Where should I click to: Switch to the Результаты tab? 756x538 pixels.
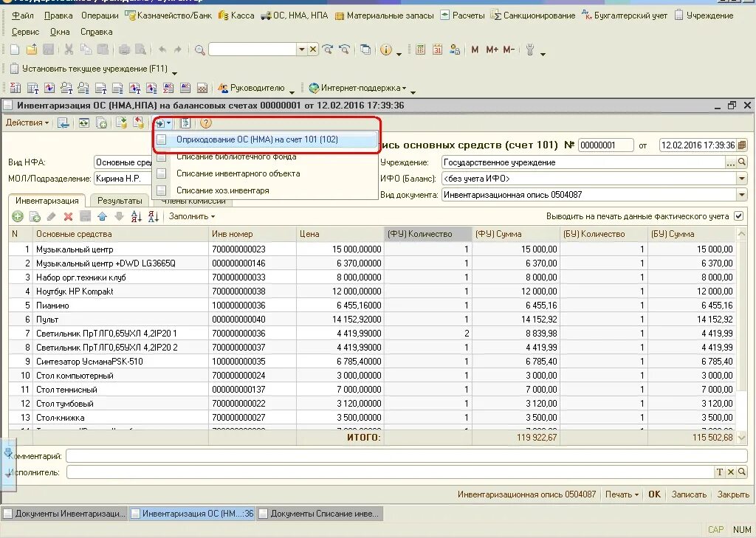click(x=120, y=201)
